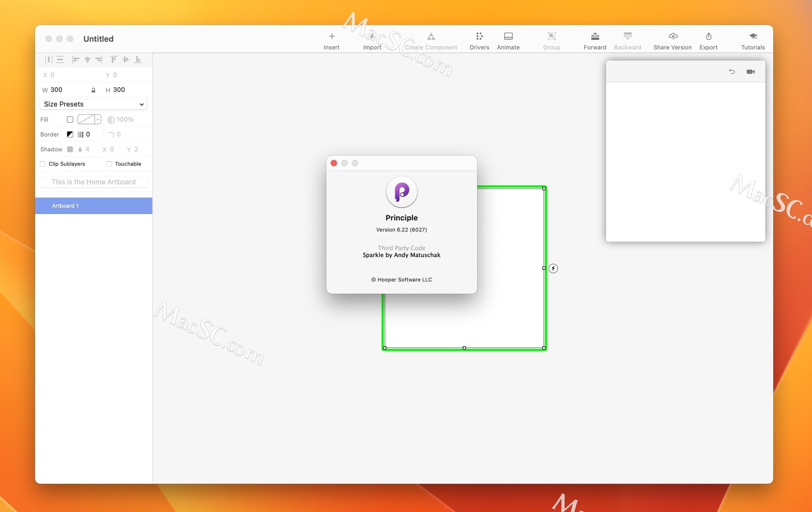
Task: Enable Clip Sublayers checkbox
Action: tap(42, 164)
